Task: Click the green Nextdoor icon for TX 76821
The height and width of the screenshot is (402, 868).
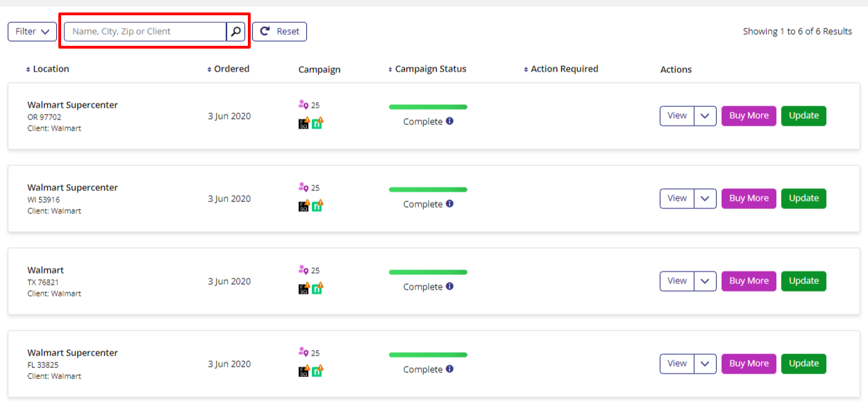Action: click(317, 288)
